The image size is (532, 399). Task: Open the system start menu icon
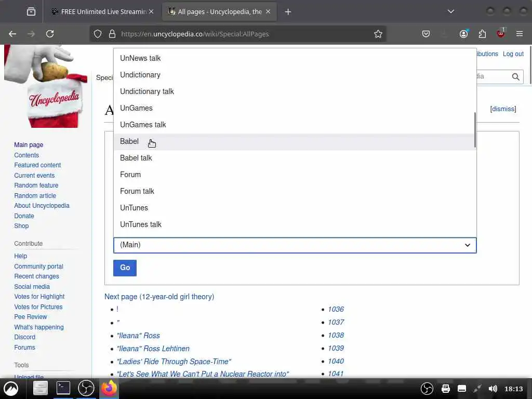click(x=11, y=389)
